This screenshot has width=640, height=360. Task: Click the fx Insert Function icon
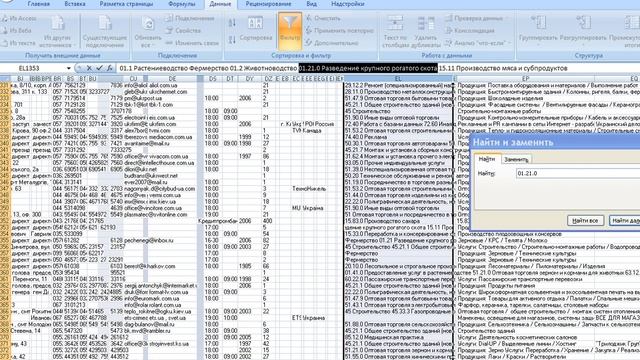click(109, 68)
